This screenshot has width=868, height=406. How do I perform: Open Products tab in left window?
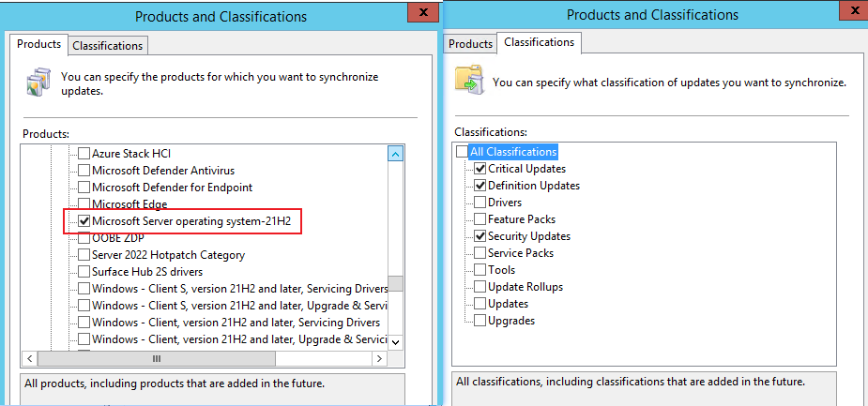(38, 44)
